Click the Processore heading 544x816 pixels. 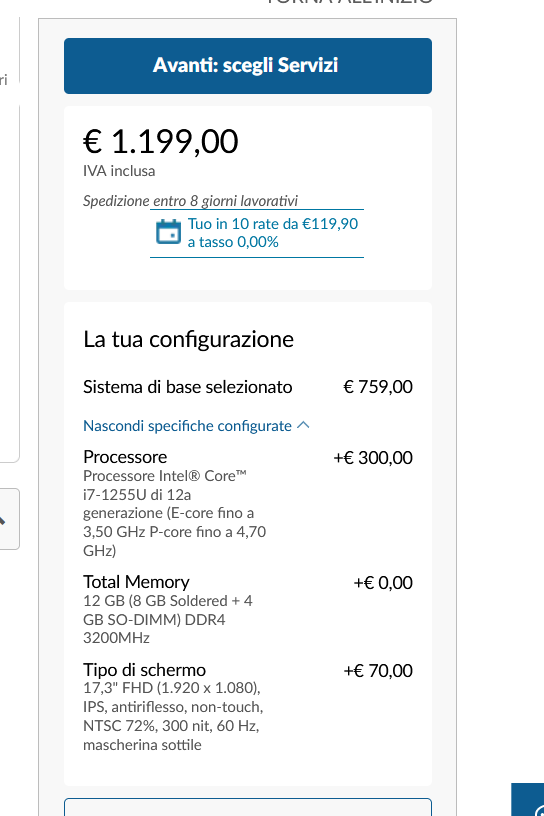point(125,456)
